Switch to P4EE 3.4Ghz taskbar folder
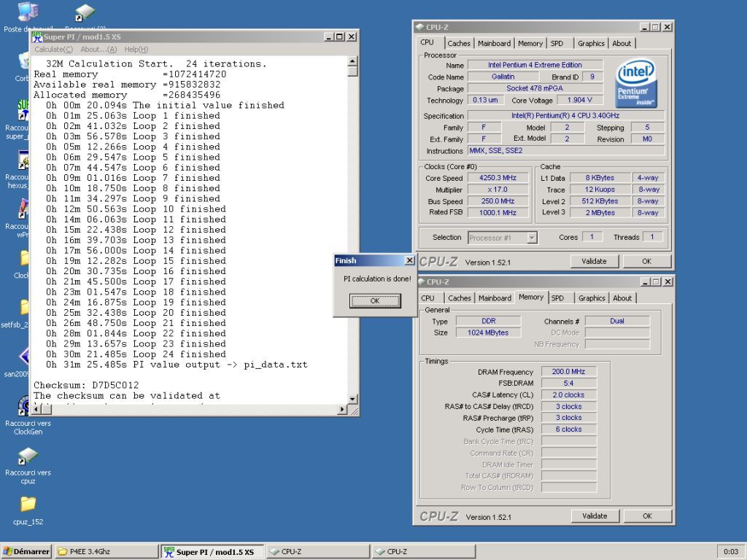 tap(107, 551)
